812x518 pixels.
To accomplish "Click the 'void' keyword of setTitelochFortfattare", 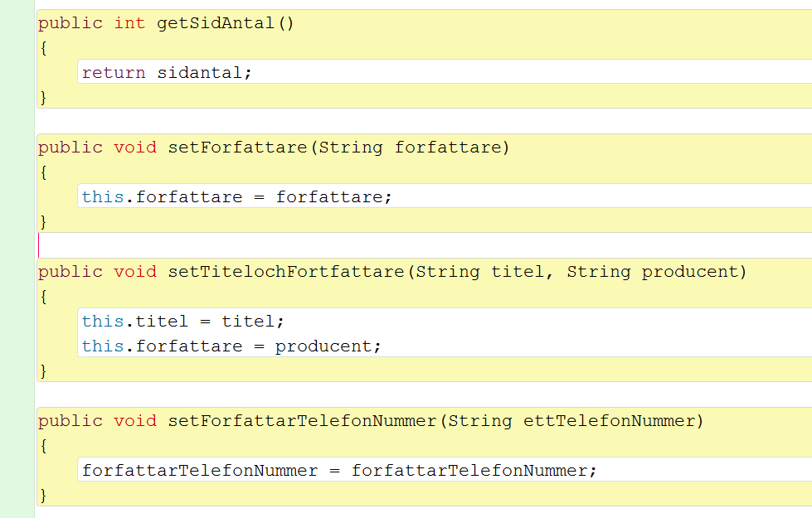I will pyautogui.click(x=135, y=272).
